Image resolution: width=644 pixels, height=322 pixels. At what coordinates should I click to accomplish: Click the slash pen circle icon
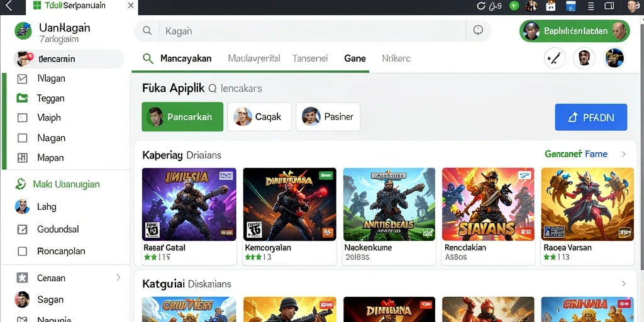tap(555, 58)
